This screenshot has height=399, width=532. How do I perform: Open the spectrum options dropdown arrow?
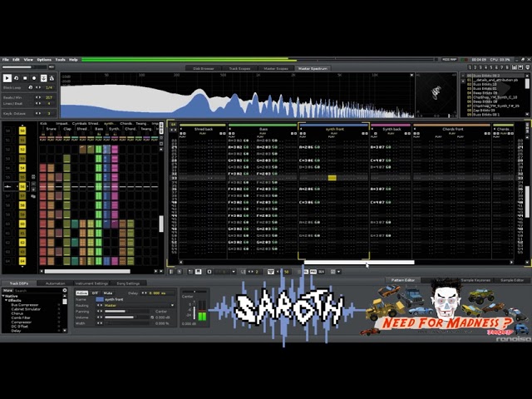tap(411, 76)
